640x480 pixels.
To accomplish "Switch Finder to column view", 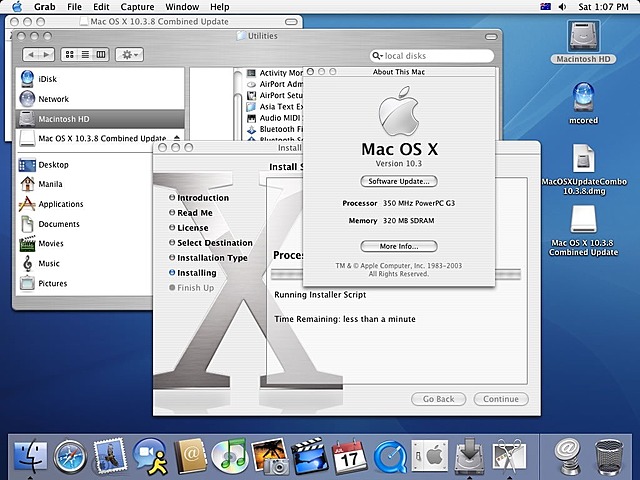I will coord(101,54).
